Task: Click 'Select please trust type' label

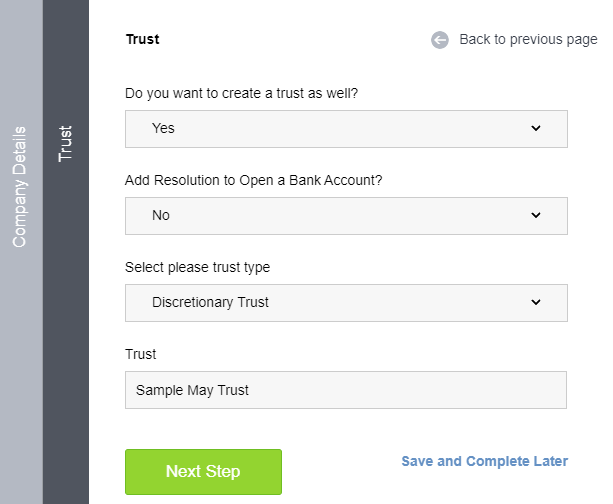Action: 197,267
